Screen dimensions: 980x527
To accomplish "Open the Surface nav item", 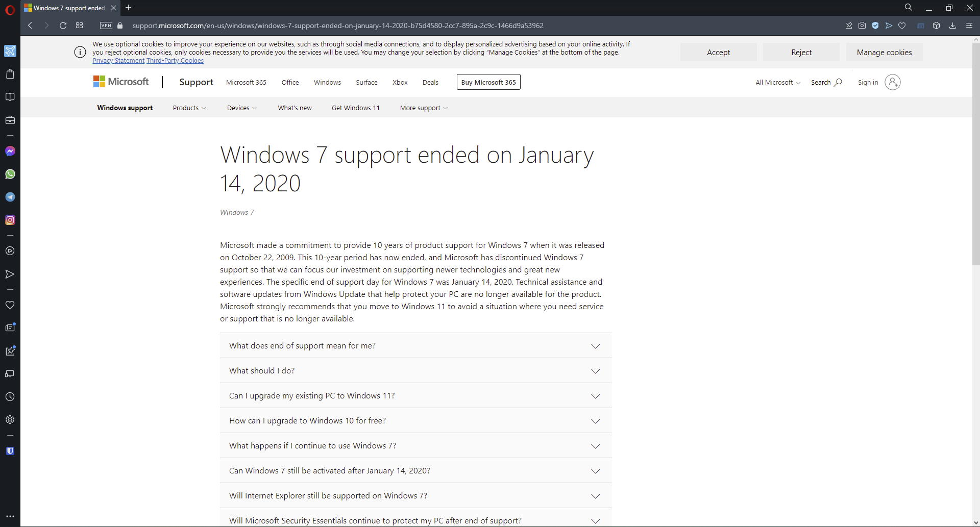I will (x=366, y=83).
